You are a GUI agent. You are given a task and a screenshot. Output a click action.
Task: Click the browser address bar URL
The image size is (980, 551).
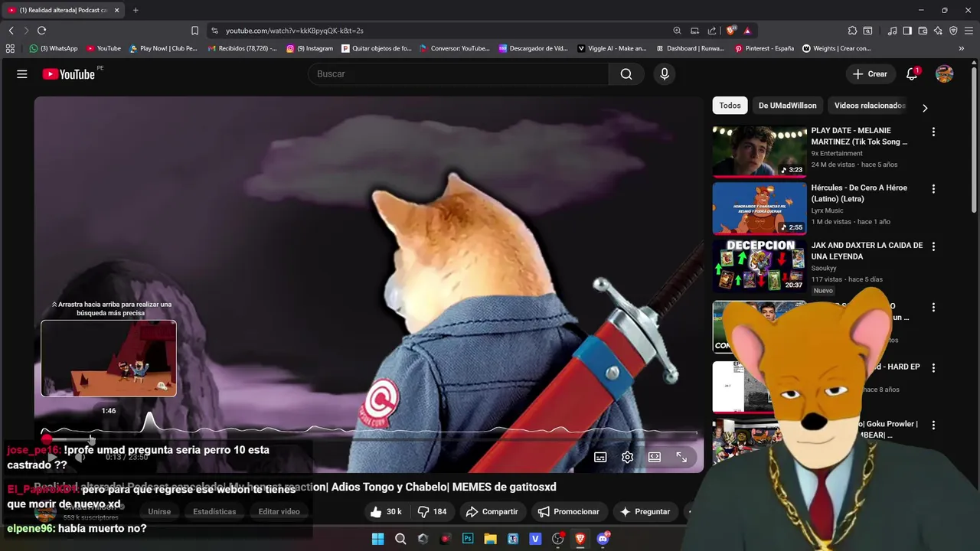294,31
